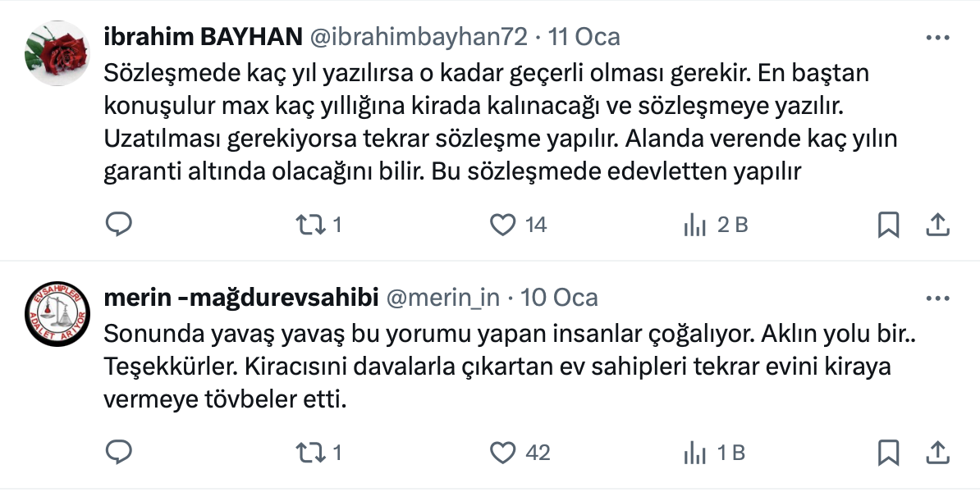This screenshot has width=980, height=492.
Task: Open ibrahim BAYHAN's rose profile picture
Action: tap(57, 52)
